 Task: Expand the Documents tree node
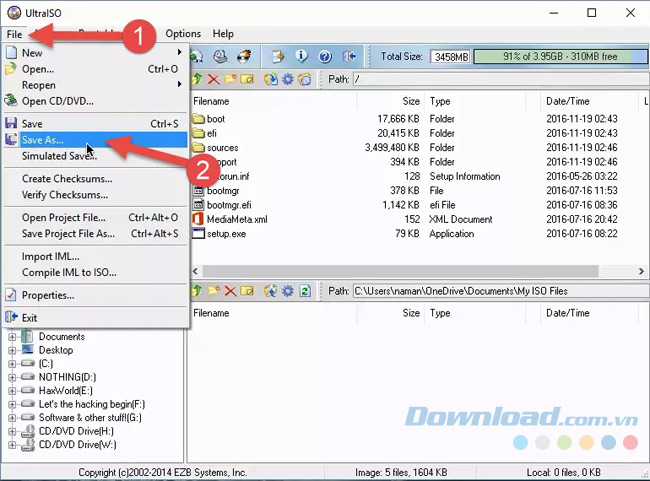click(12, 337)
